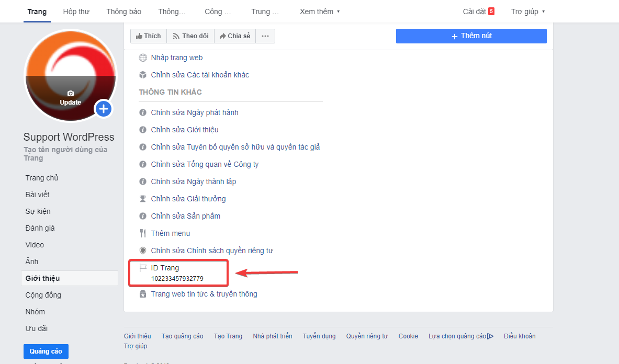Open the Chỉnh sửa Giới thiệu link

185,130
